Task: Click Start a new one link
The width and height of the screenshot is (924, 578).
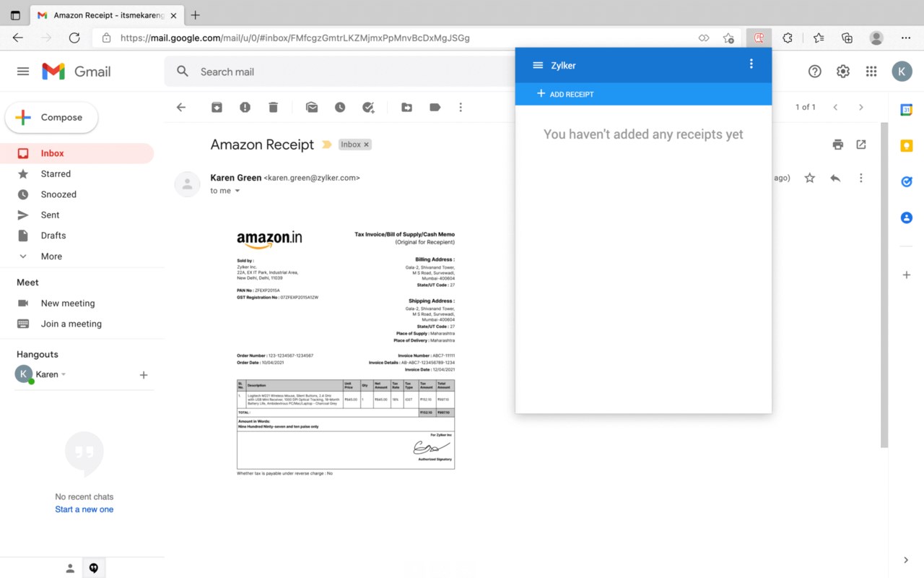Action: [84, 509]
